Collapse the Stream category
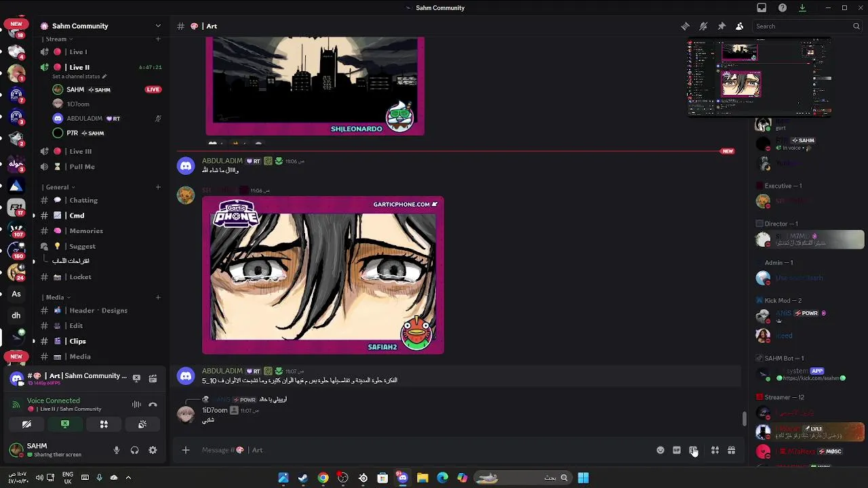Screen dimensions: 868x488 [57, 39]
